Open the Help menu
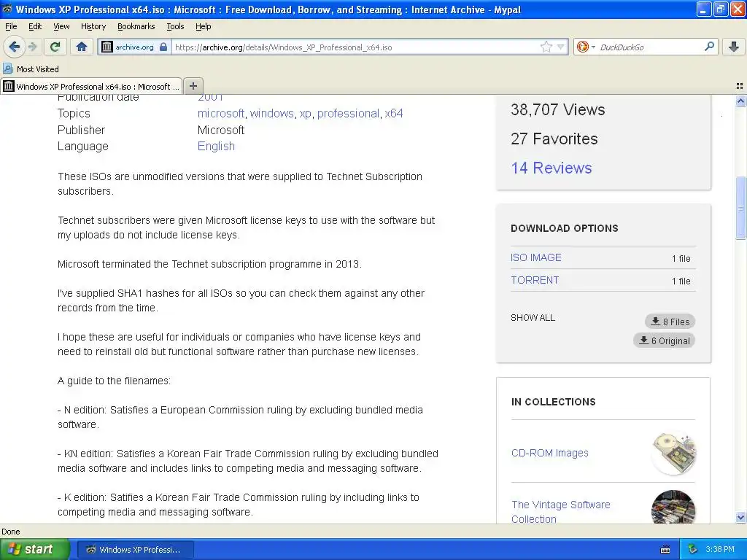 click(203, 26)
